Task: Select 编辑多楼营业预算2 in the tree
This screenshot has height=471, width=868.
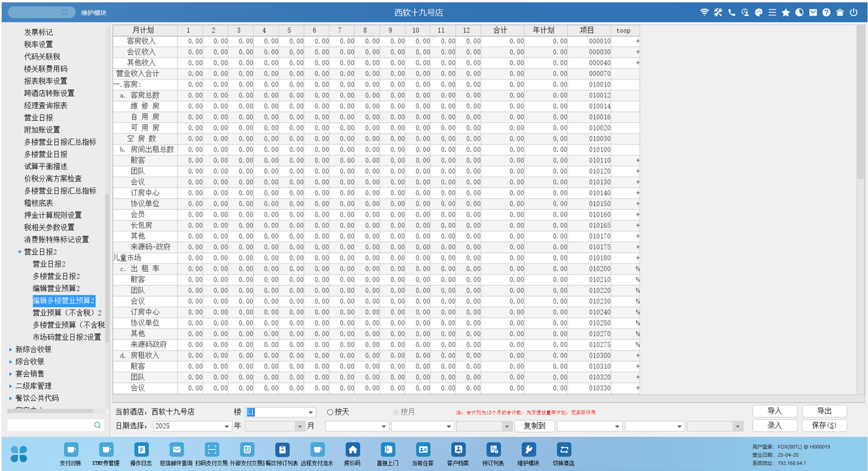Action: 64,300
